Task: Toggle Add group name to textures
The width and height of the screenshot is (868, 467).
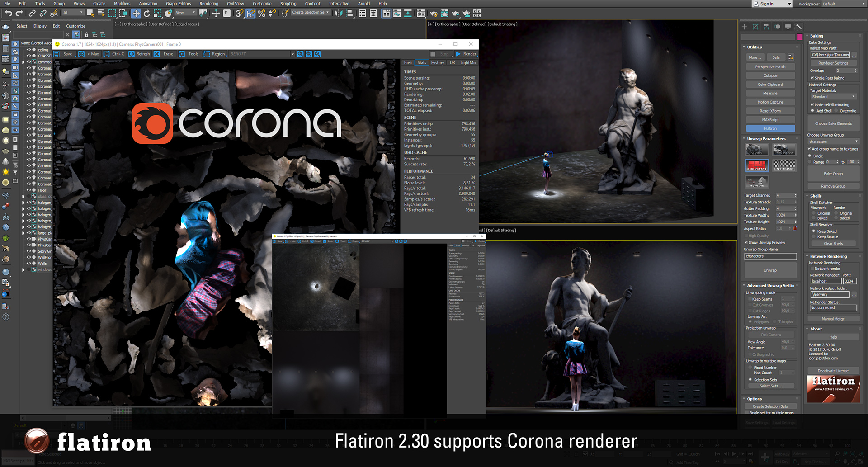Action: click(x=809, y=149)
